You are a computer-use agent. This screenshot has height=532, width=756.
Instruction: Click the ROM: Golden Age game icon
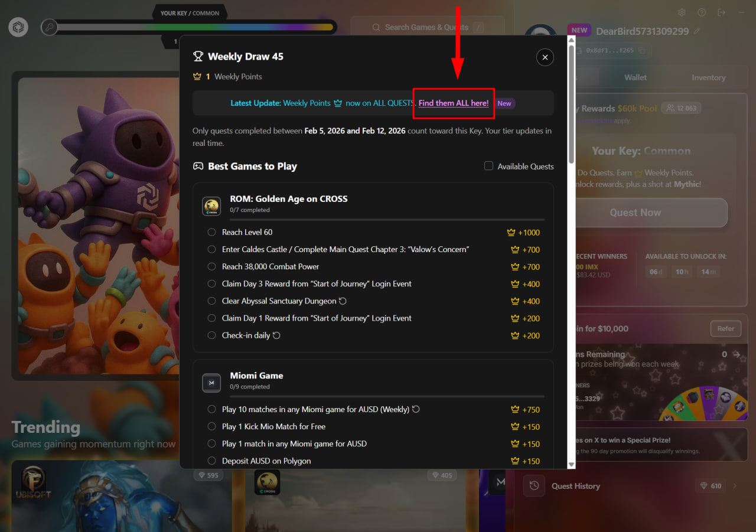coord(211,206)
